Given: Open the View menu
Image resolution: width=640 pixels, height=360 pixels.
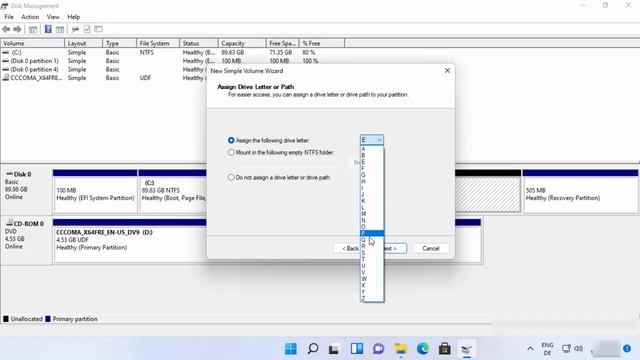Looking at the screenshot, I should 53,17.
